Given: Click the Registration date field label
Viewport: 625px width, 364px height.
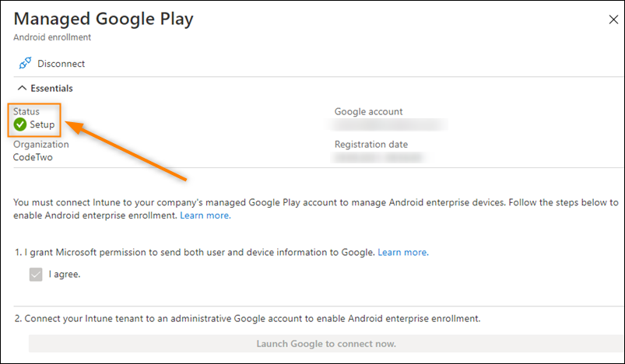Looking at the screenshot, I should coord(371,145).
